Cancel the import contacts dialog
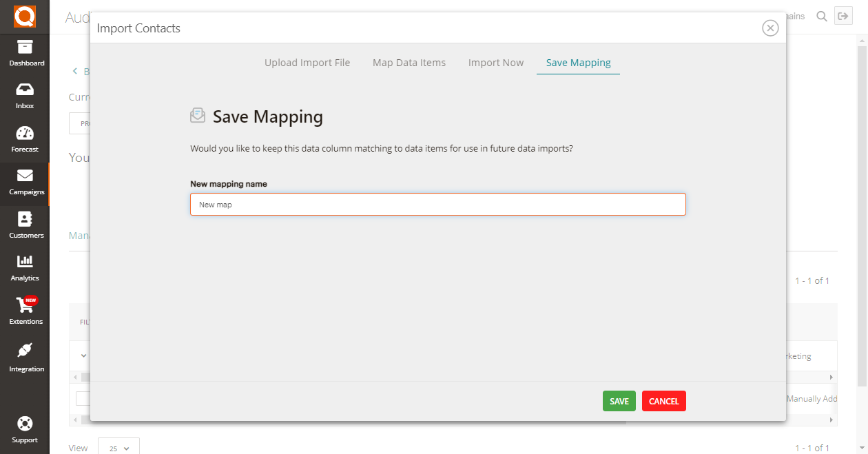Screen dimensions: 868x454 coord(663,400)
